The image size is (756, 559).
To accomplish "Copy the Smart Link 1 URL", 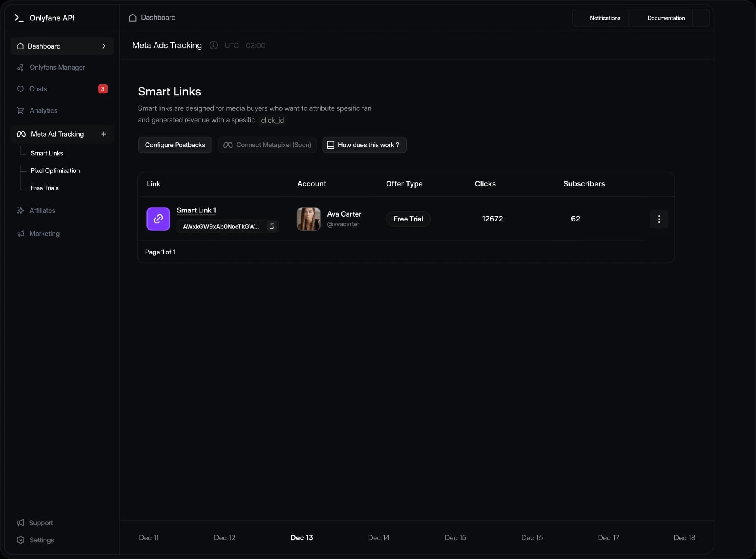I will point(272,226).
